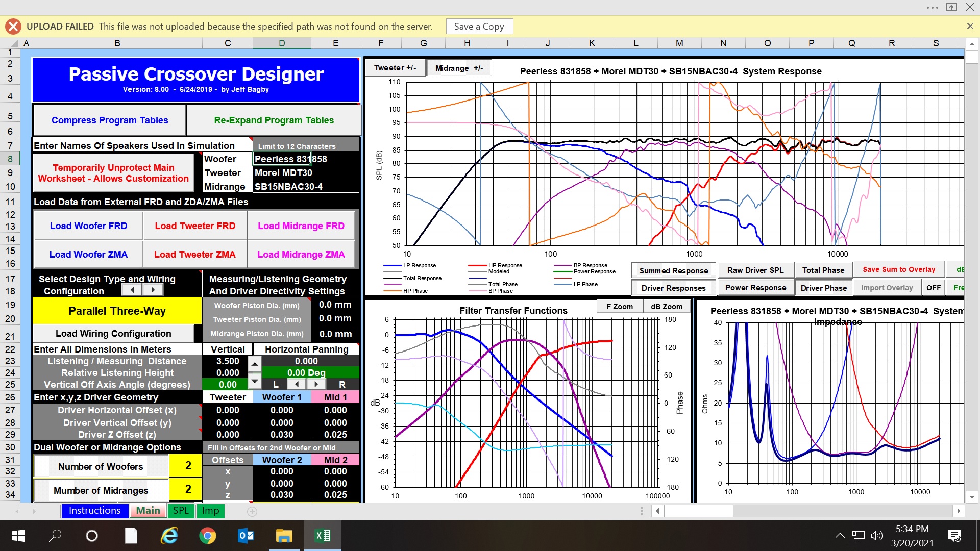Select next design type with right arrow
Viewport: 980px width, 551px height.
153,290
